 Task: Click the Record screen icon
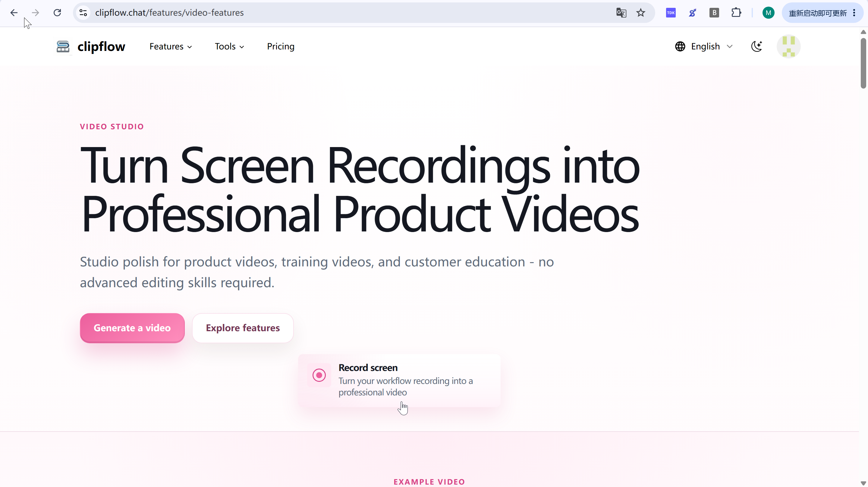point(319,375)
